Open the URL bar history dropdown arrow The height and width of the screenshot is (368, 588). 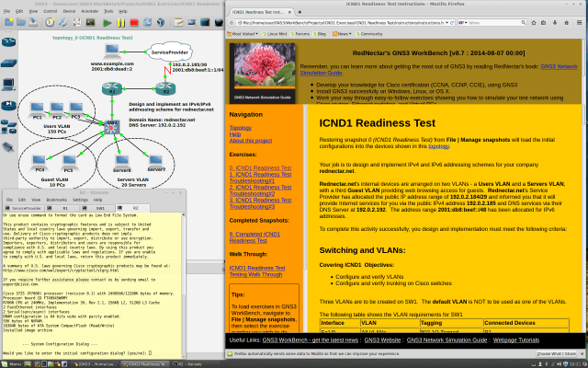pyautogui.click(x=447, y=23)
